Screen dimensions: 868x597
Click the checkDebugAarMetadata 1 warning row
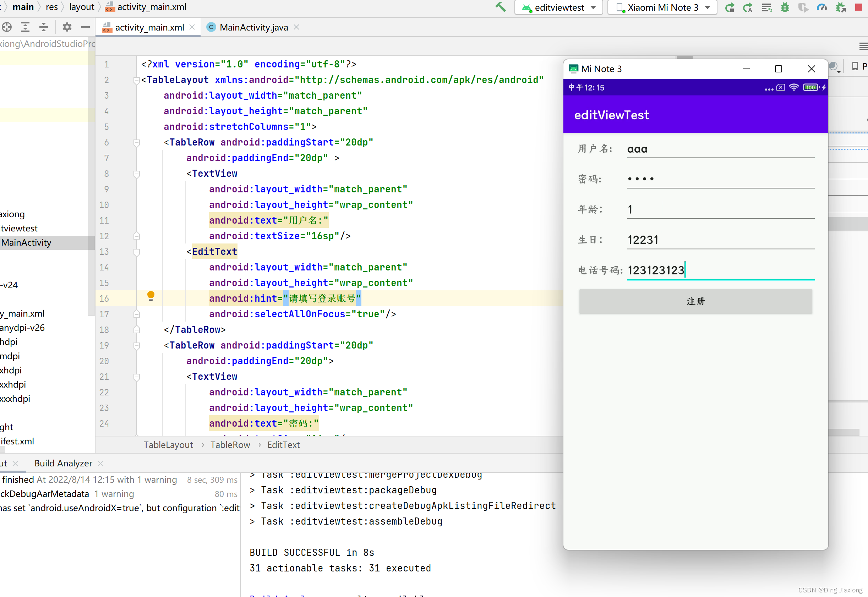(119, 494)
